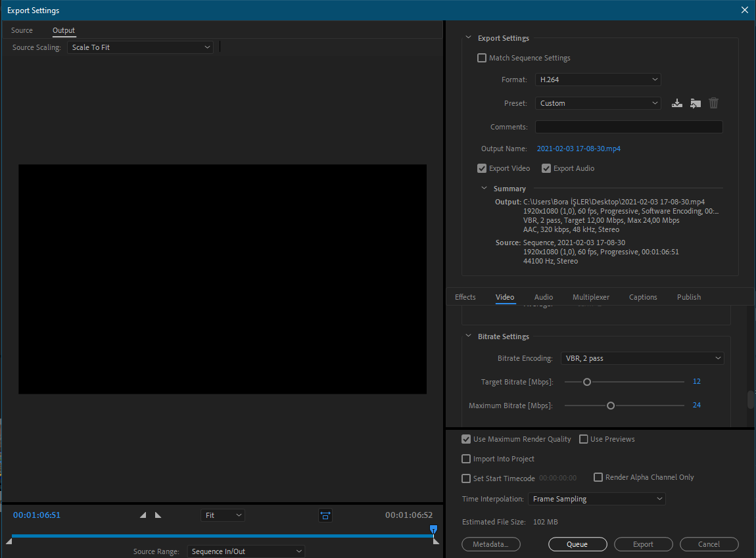
Task: Disable Use Maximum Render Quality
Action: pos(466,439)
